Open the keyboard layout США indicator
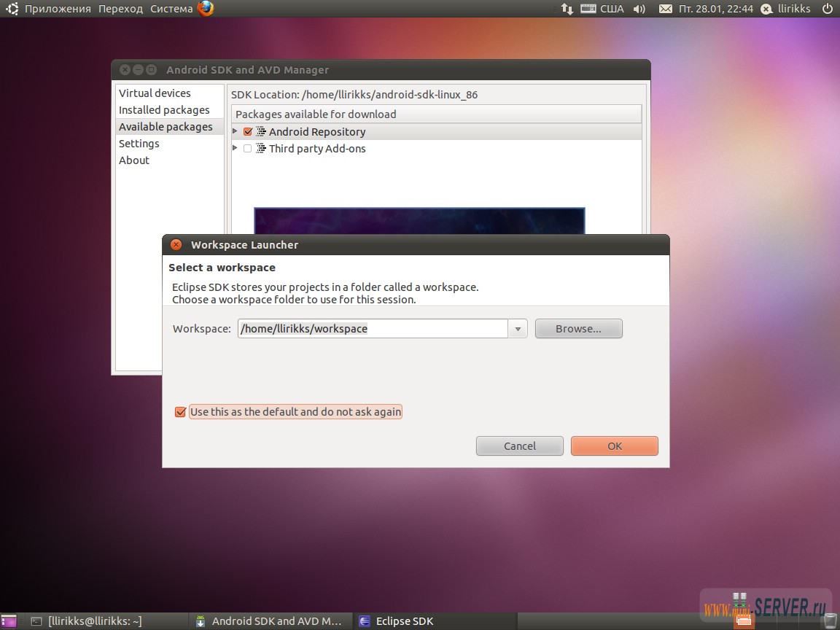This screenshot has height=630, width=840. click(602, 9)
